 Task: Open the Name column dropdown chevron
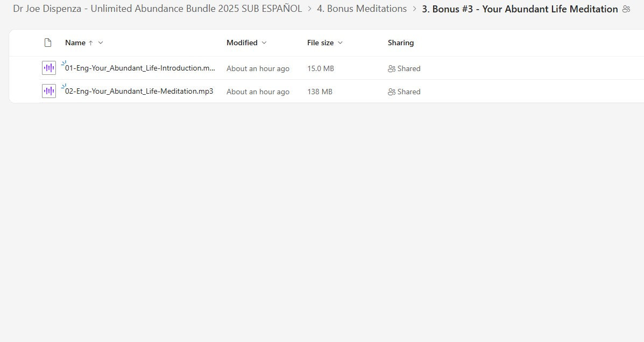click(101, 43)
